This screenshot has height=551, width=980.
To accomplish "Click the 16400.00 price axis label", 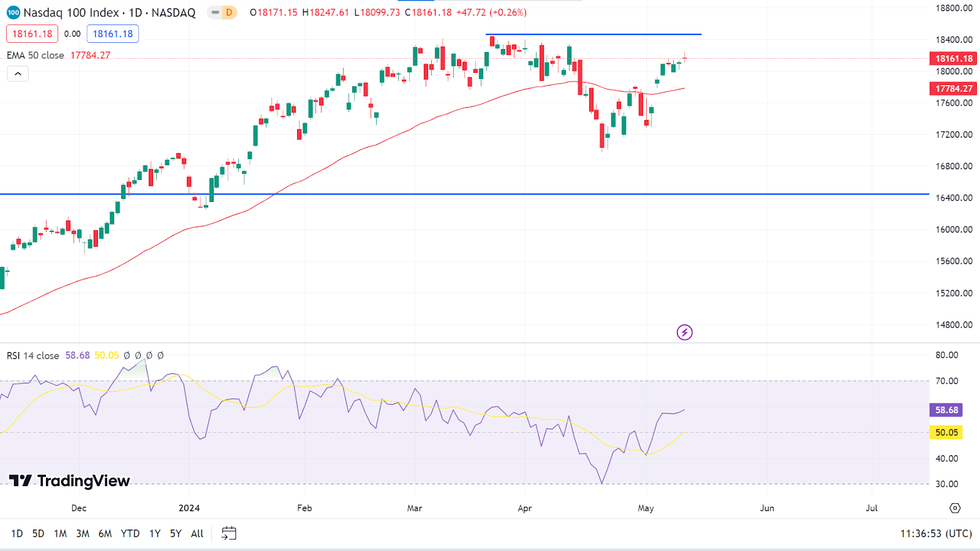I will tap(954, 198).
